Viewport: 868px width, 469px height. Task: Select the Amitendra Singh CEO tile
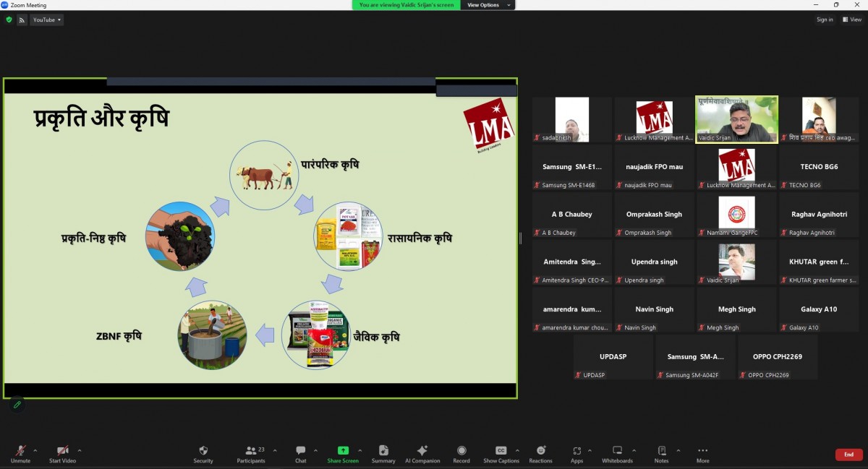point(572,262)
